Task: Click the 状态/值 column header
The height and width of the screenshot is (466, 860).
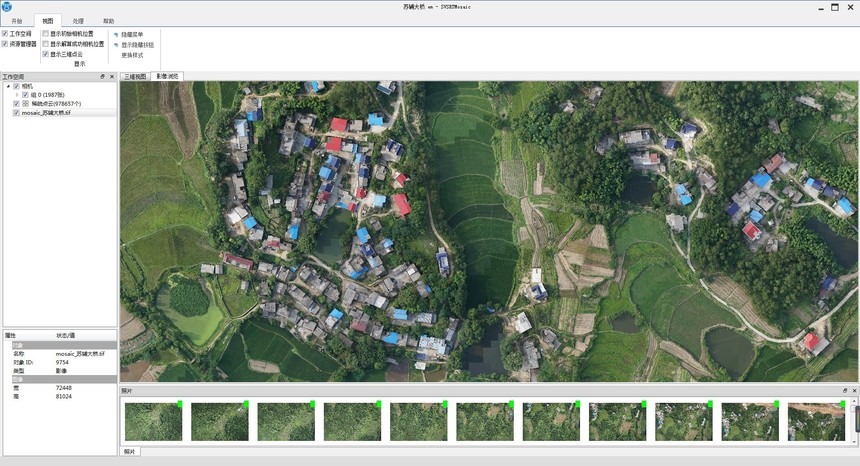Action: 66,336
